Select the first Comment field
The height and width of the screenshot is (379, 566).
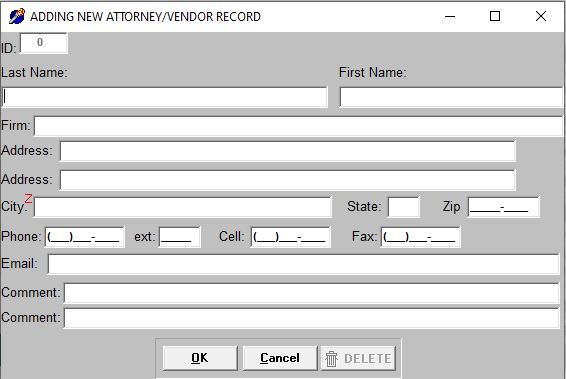coord(312,293)
